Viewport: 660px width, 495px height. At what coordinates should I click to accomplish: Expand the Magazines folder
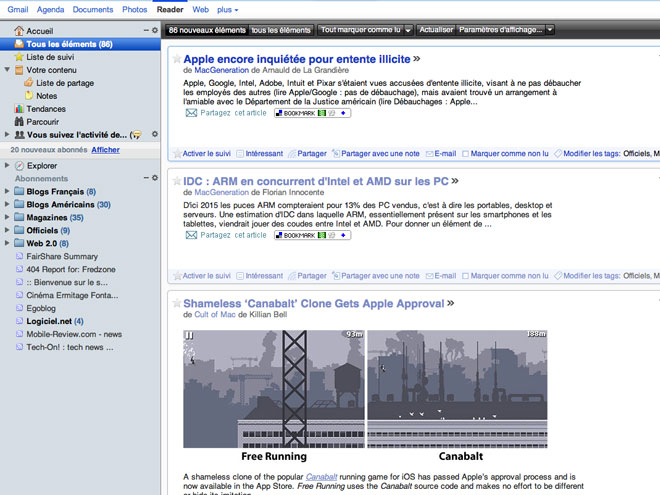point(7,217)
